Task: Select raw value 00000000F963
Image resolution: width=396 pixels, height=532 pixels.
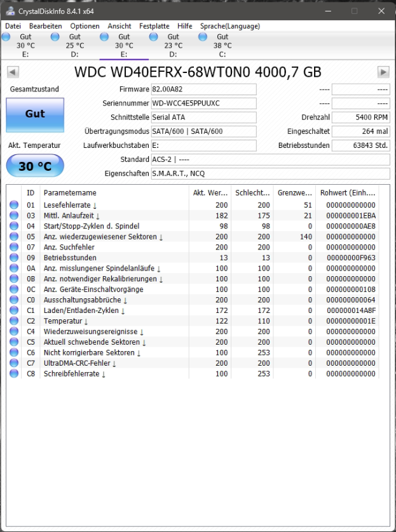Action: 351,258
